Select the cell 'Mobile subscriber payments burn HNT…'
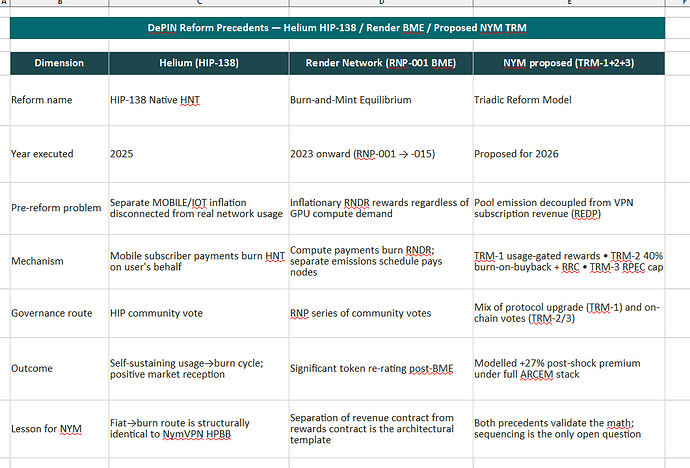 199,261
